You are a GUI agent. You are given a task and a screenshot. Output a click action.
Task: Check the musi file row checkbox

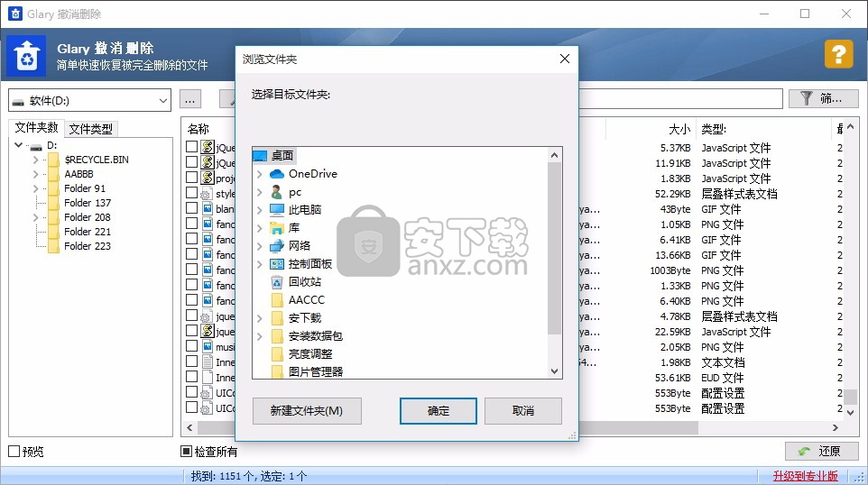pos(191,346)
